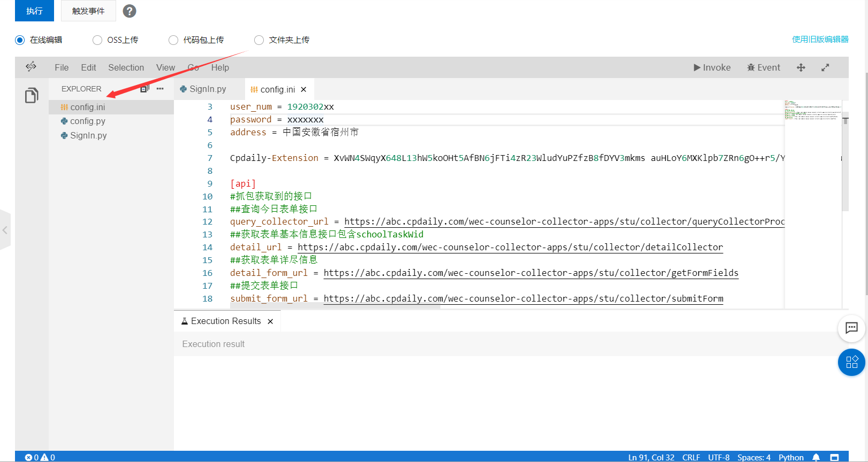This screenshot has width=868, height=462.
Task: Select the 在线编辑 radio option
Action: pyautogui.click(x=20, y=40)
